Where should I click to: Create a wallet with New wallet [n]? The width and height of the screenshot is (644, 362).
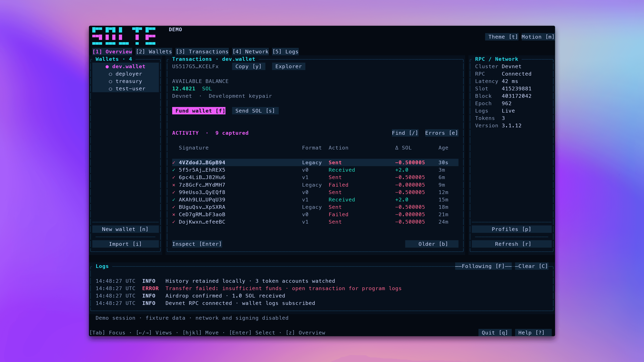coord(126,229)
